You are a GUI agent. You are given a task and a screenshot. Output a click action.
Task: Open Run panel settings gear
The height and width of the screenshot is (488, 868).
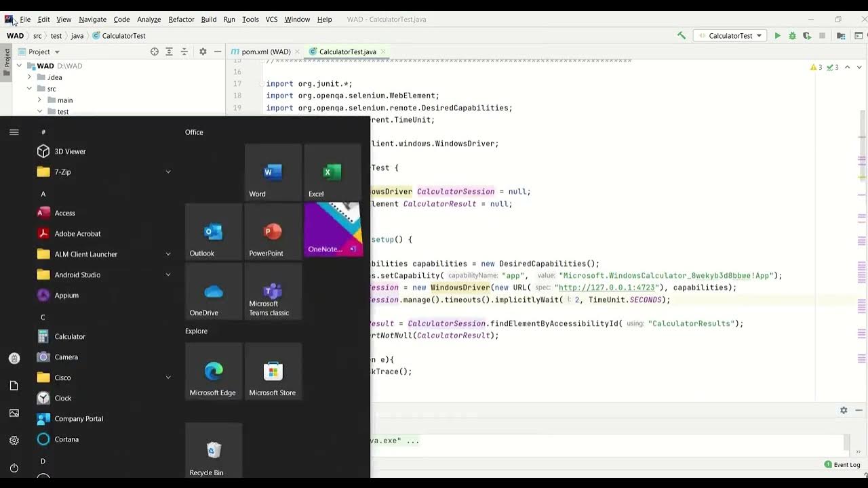[844, 410]
